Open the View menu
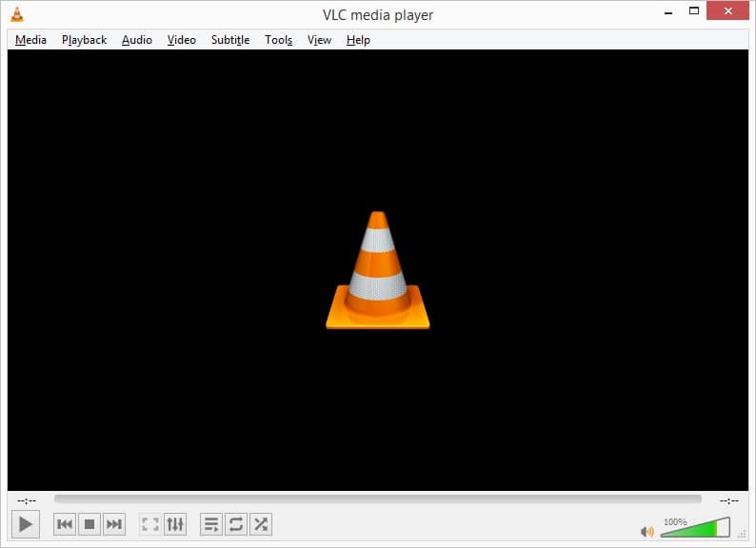Viewport: 756px width, 548px height. pyautogui.click(x=319, y=40)
